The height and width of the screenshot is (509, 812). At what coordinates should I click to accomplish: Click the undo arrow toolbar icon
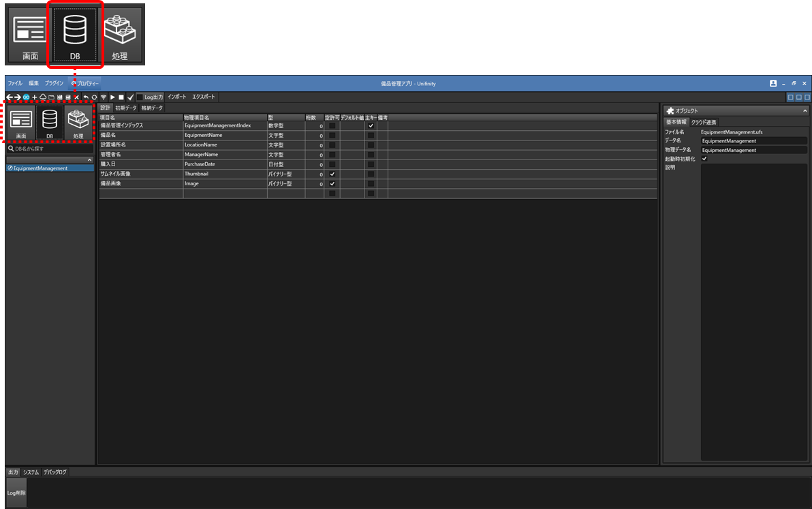tap(86, 97)
